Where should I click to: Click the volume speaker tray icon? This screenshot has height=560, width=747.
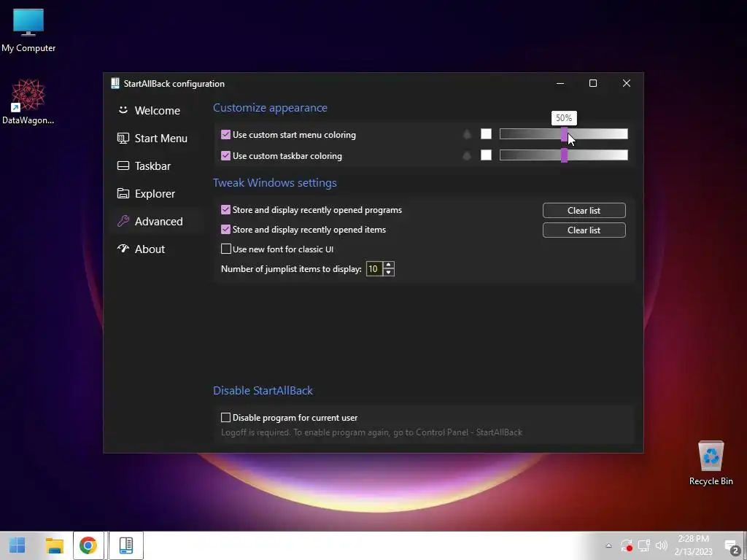pyautogui.click(x=661, y=545)
